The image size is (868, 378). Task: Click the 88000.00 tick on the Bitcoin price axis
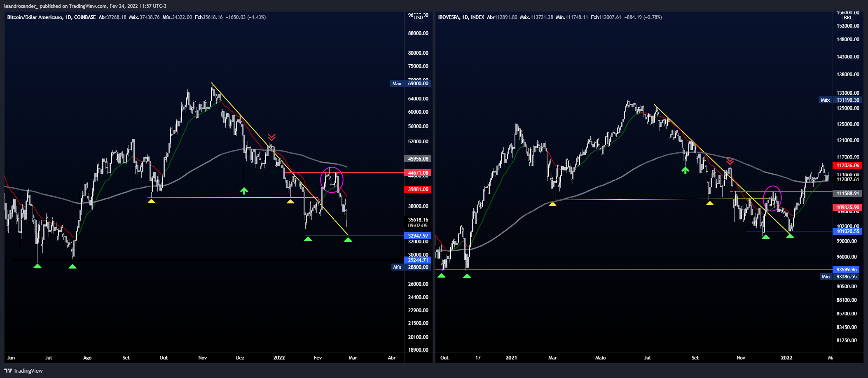(418, 33)
